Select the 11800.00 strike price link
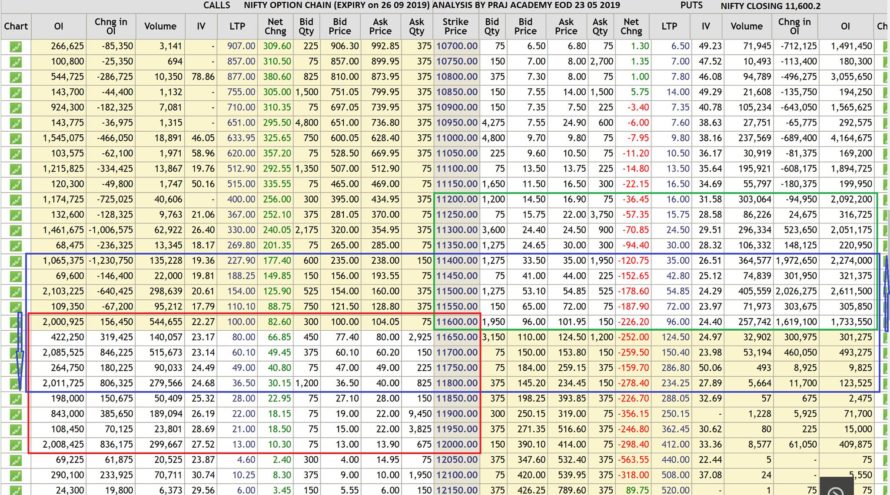890x495 pixels. (x=457, y=383)
